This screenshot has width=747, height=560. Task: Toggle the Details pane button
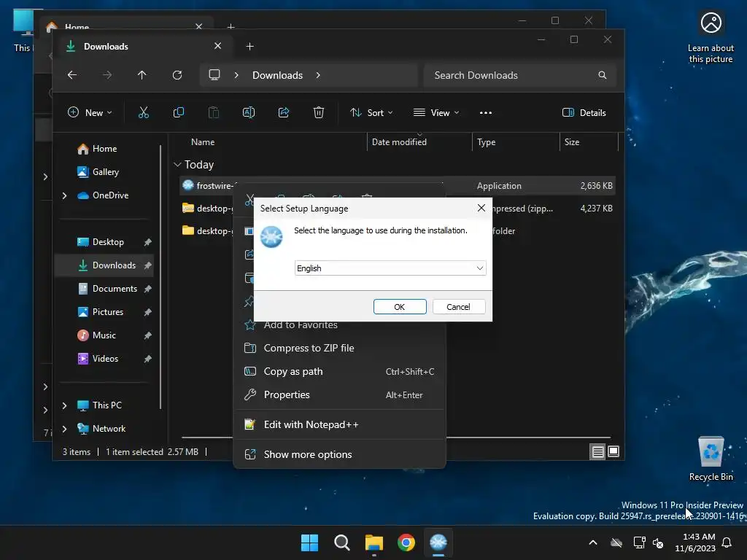coord(584,113)
